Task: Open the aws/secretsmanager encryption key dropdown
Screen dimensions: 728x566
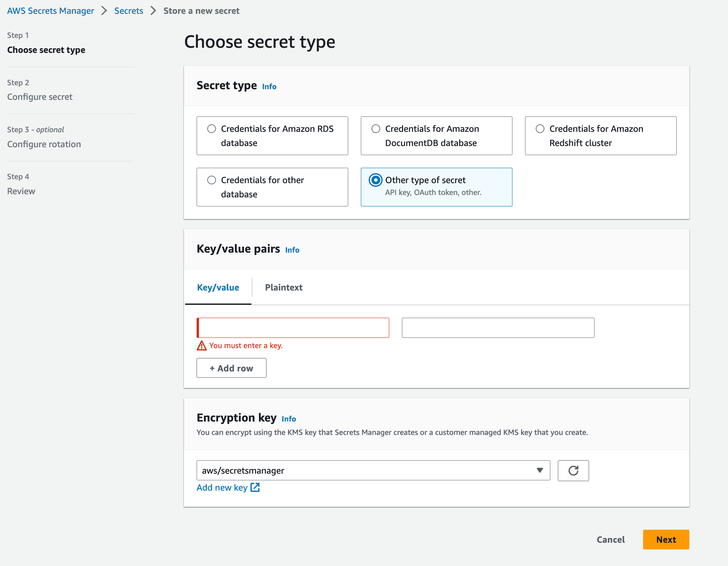Action: 373,470
